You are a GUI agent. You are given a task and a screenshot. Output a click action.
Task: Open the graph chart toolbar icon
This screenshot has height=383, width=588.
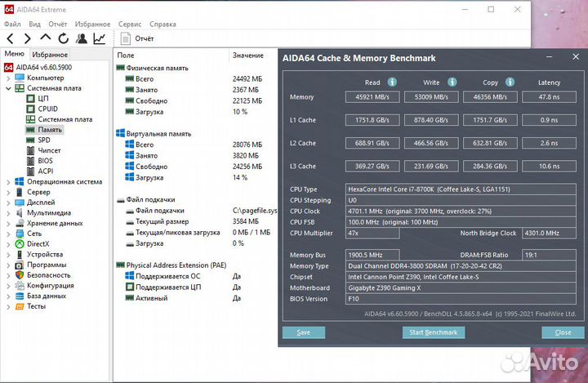point(100,38)
